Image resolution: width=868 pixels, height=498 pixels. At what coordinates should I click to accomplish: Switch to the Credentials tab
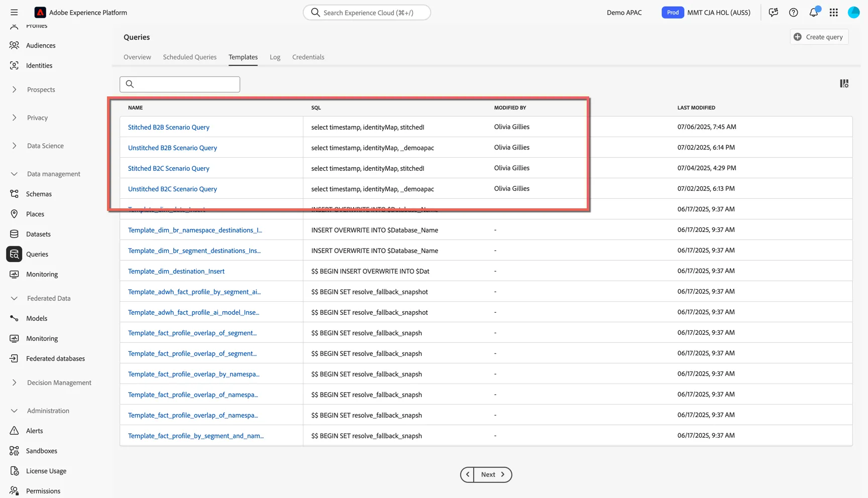point(308,57)
